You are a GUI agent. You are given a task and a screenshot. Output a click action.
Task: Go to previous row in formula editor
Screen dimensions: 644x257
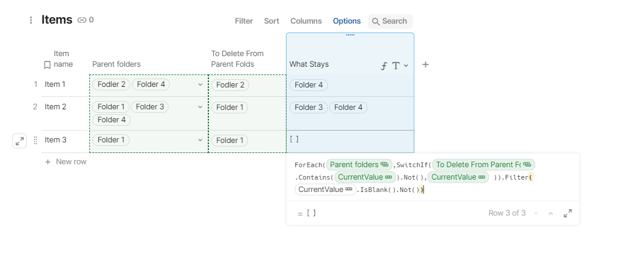(550, 213)
